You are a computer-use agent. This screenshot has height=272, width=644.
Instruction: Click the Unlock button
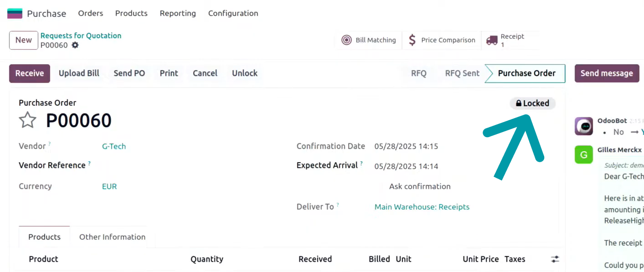(245, 73)
